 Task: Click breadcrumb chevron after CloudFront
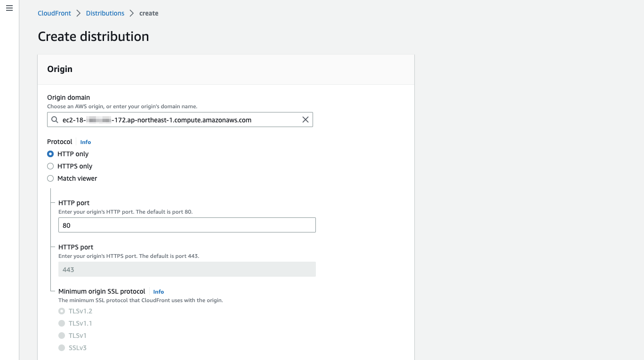[79, 13]
